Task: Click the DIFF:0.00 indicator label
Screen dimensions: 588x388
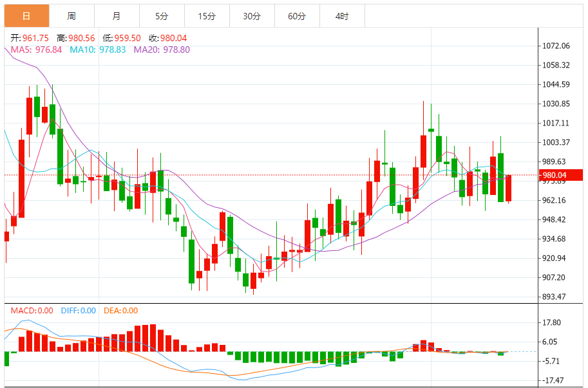Action: (x=79, y=311)
